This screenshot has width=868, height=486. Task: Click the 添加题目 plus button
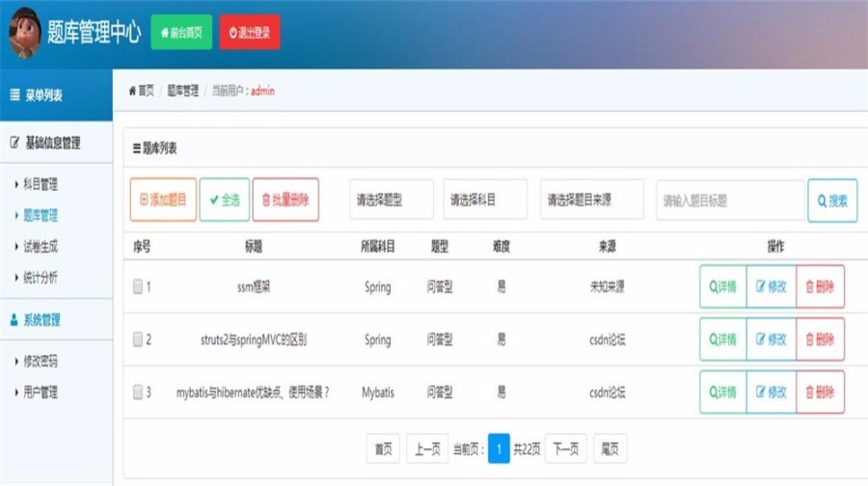pos(163,200)
